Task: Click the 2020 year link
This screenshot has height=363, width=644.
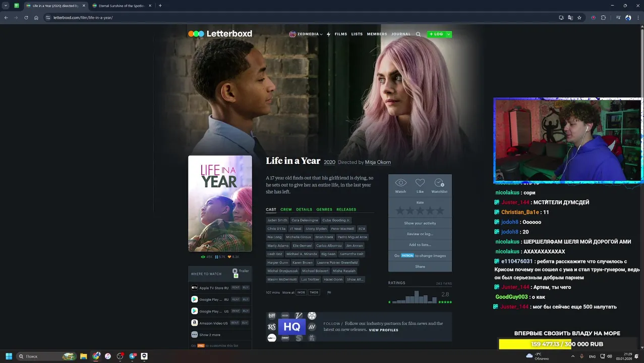Action: (x=329, y=162)
